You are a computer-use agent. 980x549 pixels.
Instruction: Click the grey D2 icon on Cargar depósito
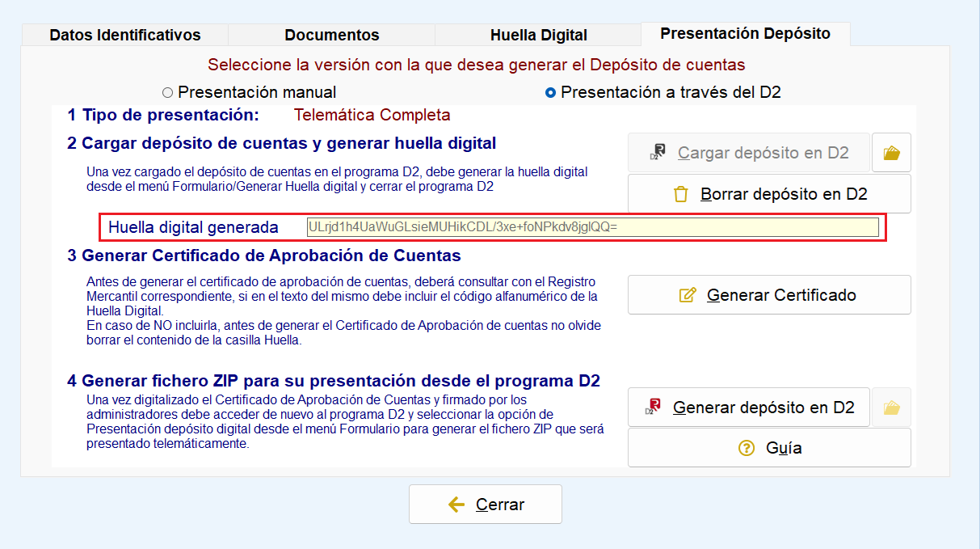click(x=658, y=153)
